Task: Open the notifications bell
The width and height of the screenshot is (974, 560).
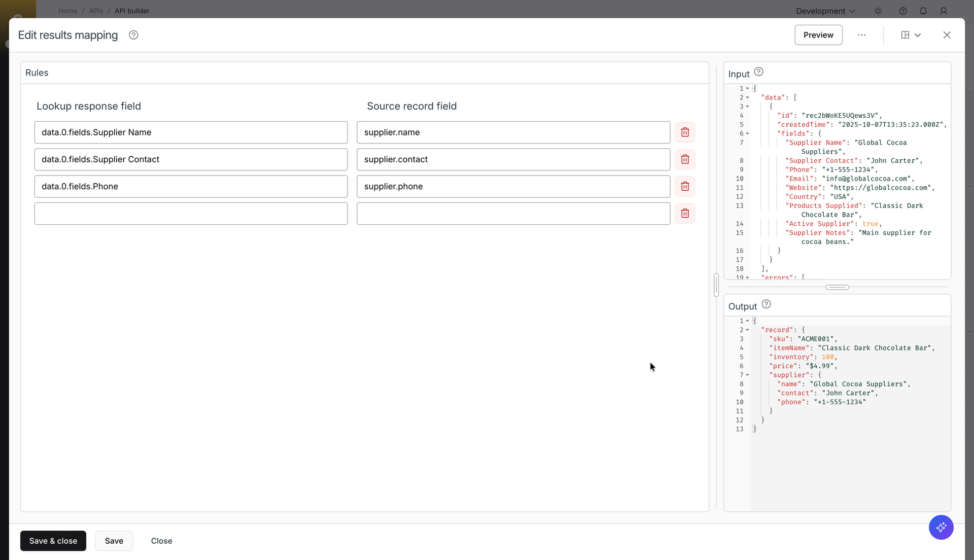Action: 923,11
